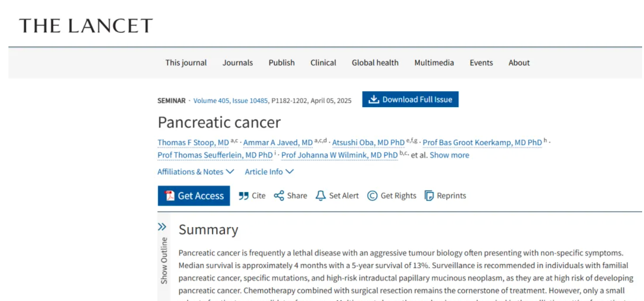Viewport: 644px width, 301px height.
Task: Expand the Show Outline side panel
Action: [162, 227]
